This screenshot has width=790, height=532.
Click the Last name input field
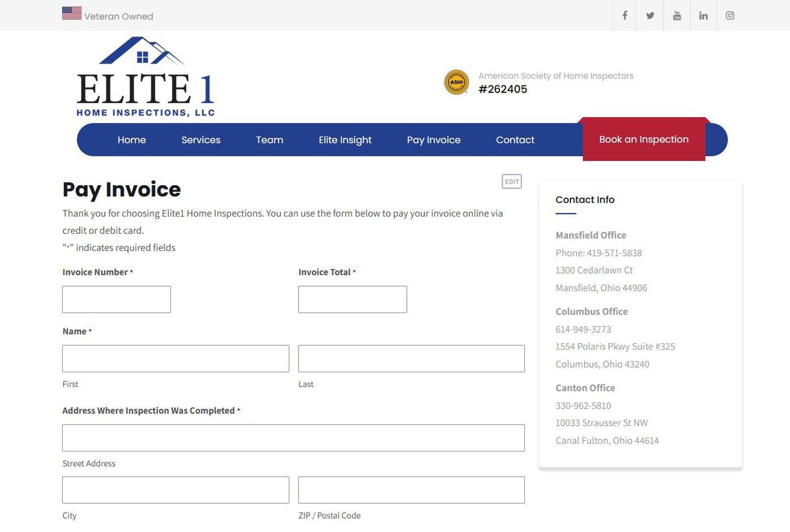tap(411, 358)
